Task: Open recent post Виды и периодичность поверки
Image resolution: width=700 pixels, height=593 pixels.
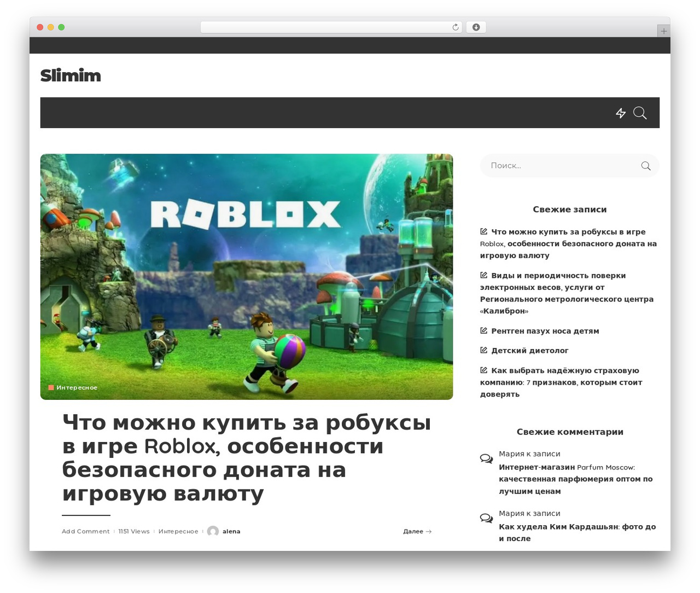Action: tap(567, 293)
